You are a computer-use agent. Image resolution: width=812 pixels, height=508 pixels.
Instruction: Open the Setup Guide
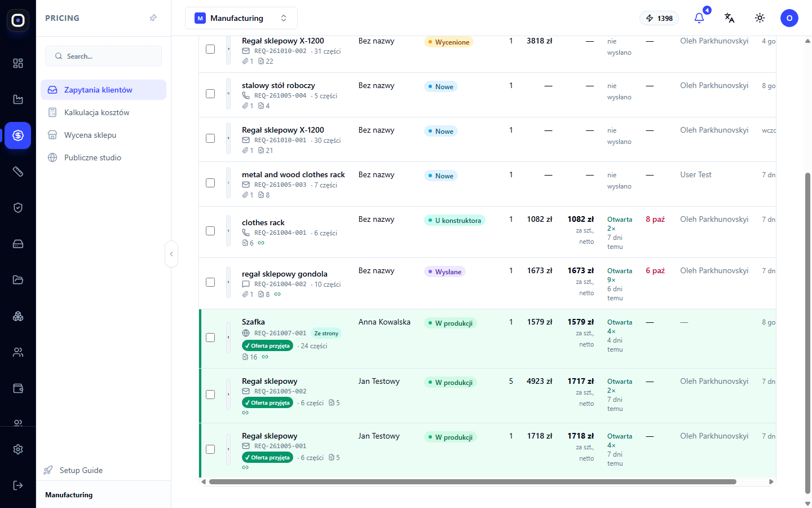pos(73,470)
